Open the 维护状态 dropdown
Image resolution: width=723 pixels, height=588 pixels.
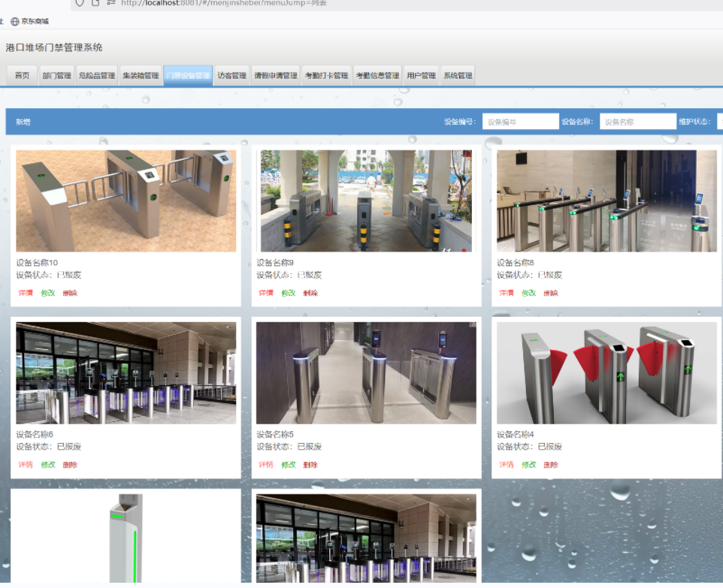719,122
